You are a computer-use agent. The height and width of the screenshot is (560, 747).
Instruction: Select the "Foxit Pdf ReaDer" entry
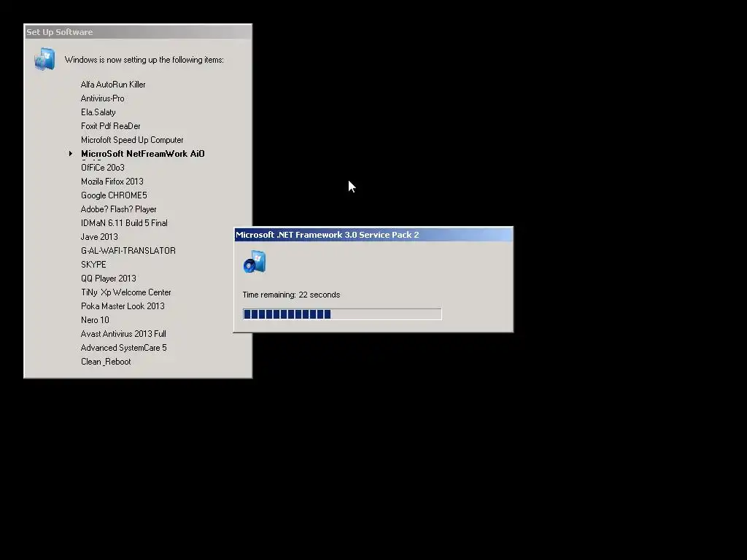coord(111,125)
